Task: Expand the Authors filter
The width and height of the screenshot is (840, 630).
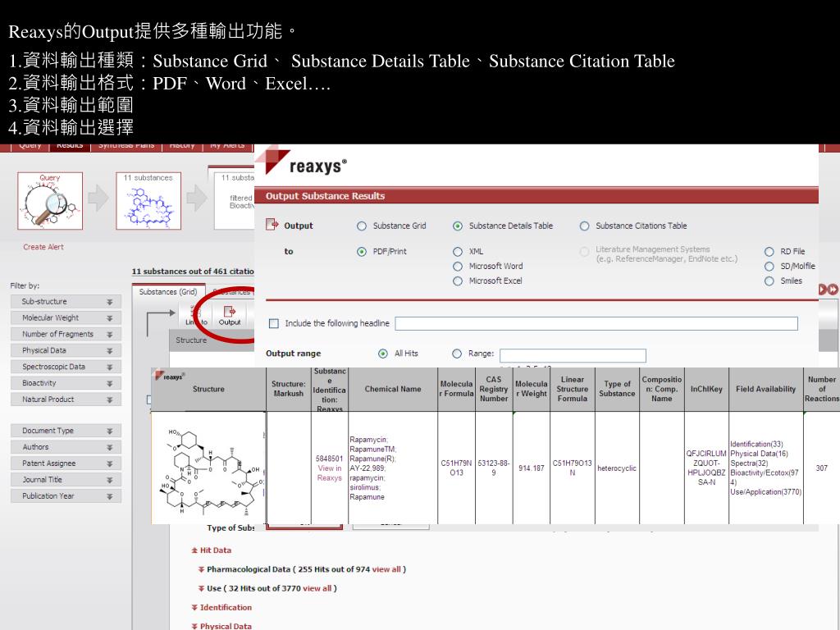Action: [x=66, y=447]
